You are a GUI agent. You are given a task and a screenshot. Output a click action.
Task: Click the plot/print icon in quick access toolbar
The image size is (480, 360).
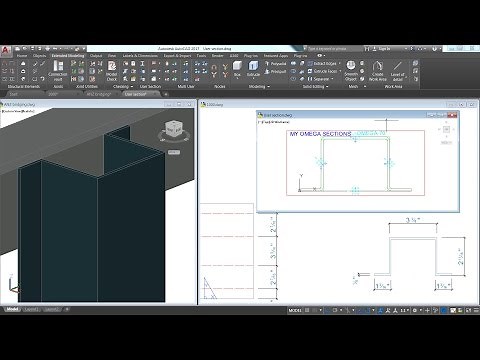pos(47,49)
